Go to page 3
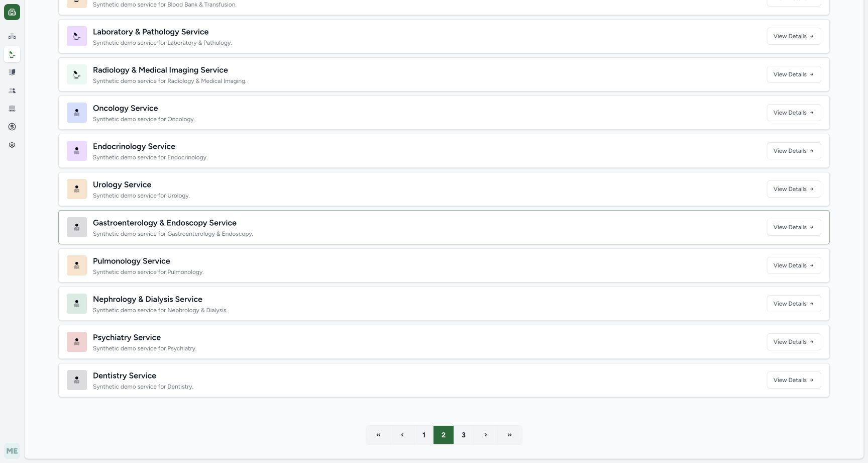 point(464,435)
